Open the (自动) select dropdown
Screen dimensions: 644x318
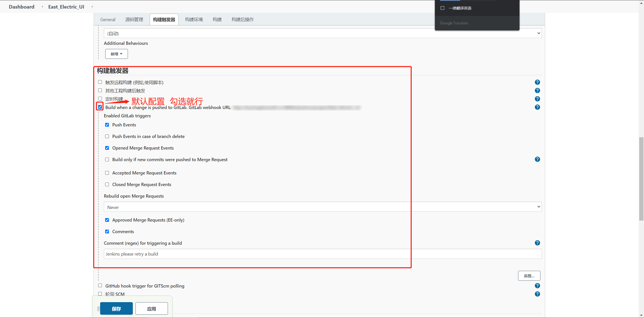[323, 33]
